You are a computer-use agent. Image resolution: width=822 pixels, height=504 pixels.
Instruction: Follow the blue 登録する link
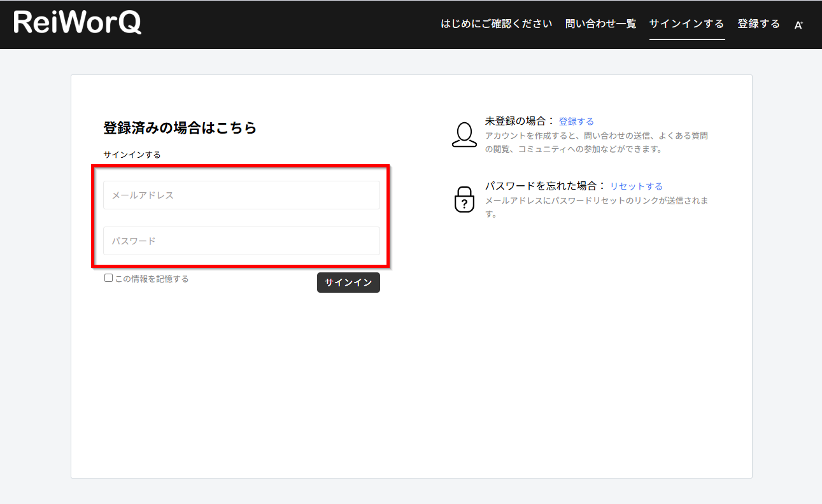[x=576, y=121]
